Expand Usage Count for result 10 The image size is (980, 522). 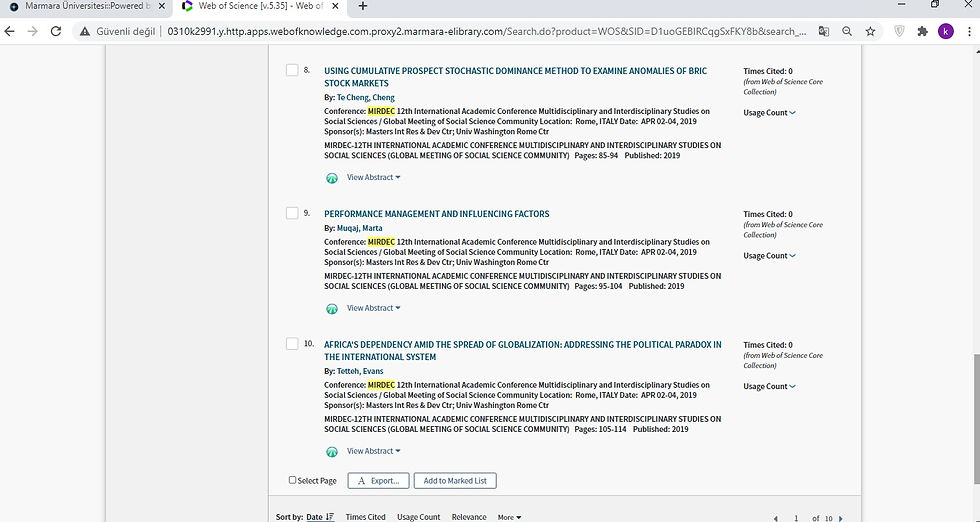click(x=769, y=386)
